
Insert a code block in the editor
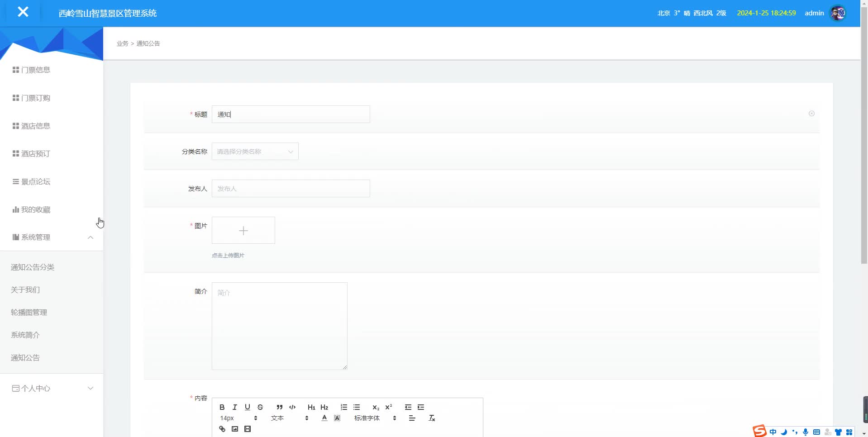(292, 407)
